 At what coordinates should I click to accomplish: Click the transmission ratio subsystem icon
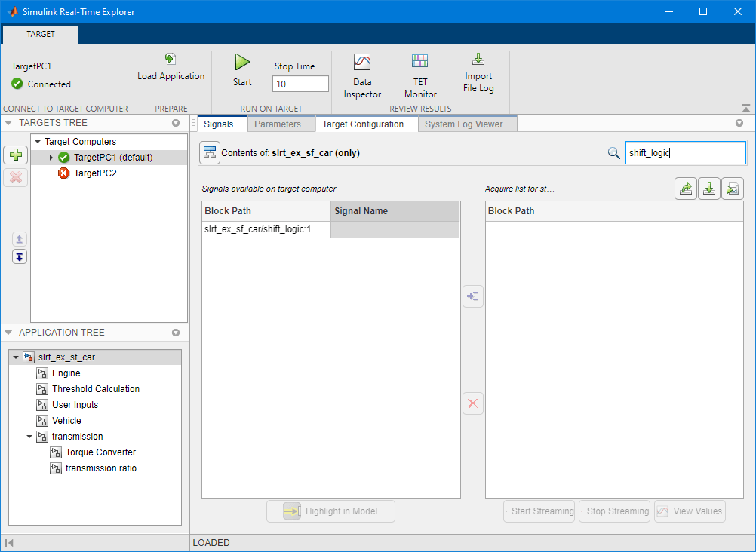56,468
